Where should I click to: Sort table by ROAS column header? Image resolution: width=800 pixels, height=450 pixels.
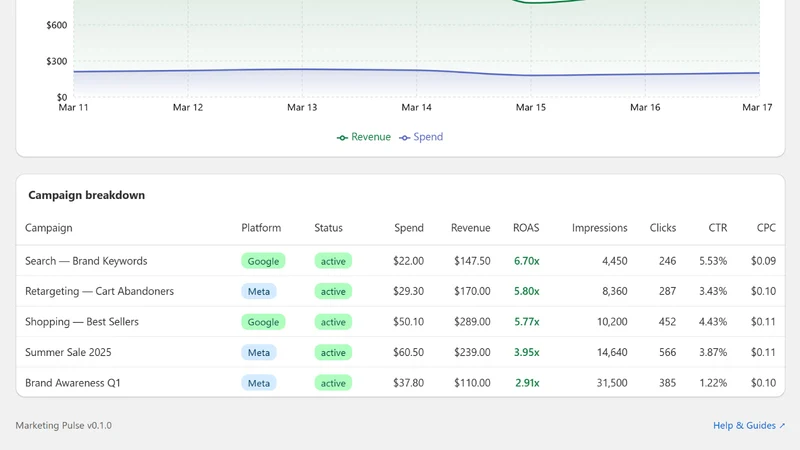click(x=526, y=228)
